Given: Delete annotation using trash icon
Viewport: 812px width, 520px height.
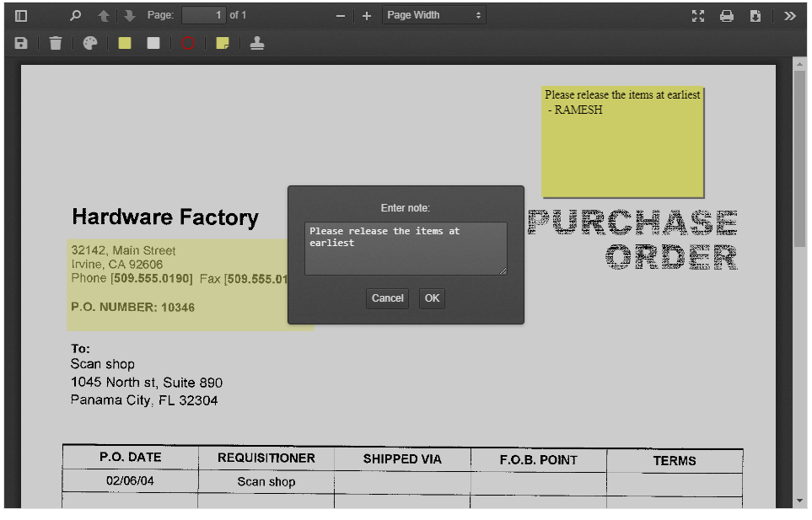Looking at the screenshot, I should [x=55, y=43].
